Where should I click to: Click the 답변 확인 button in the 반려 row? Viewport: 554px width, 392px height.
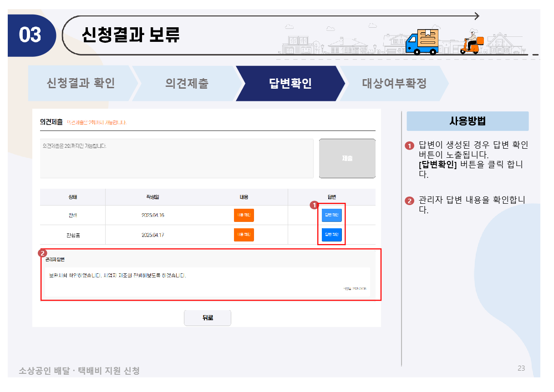pos(331,215)
